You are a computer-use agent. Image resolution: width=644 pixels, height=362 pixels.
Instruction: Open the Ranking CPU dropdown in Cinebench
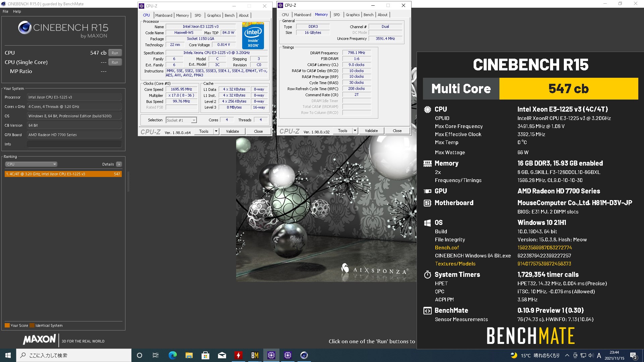coord(31,164)
